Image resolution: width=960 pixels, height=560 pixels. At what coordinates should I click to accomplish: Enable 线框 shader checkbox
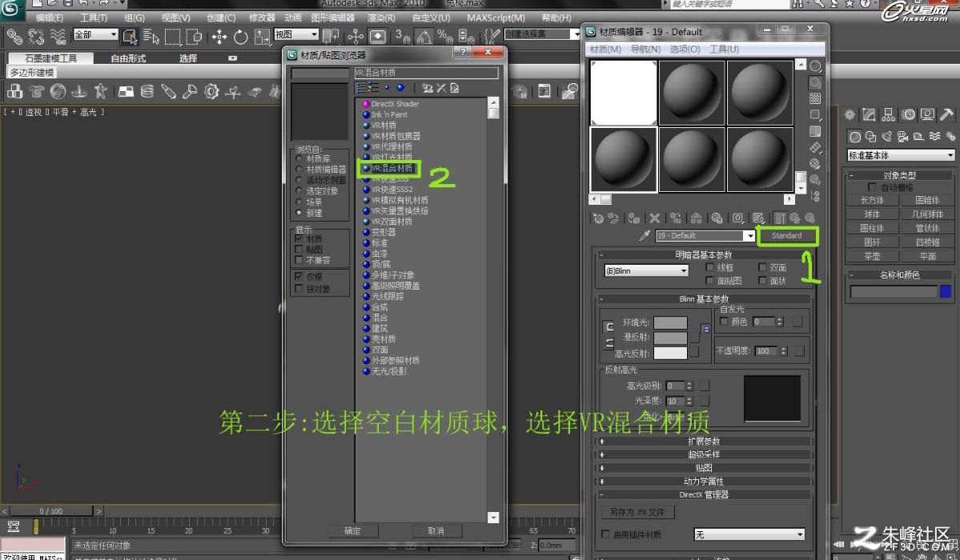tap(709, 267)
